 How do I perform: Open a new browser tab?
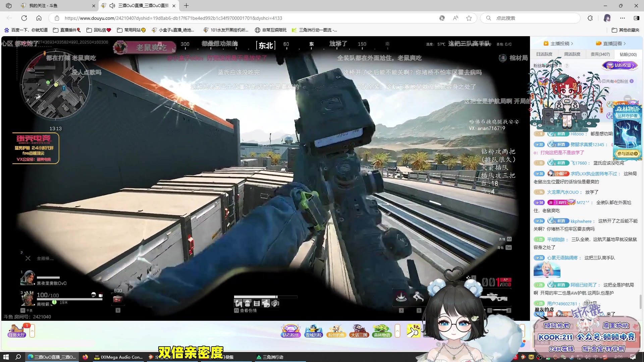point(186,6)
